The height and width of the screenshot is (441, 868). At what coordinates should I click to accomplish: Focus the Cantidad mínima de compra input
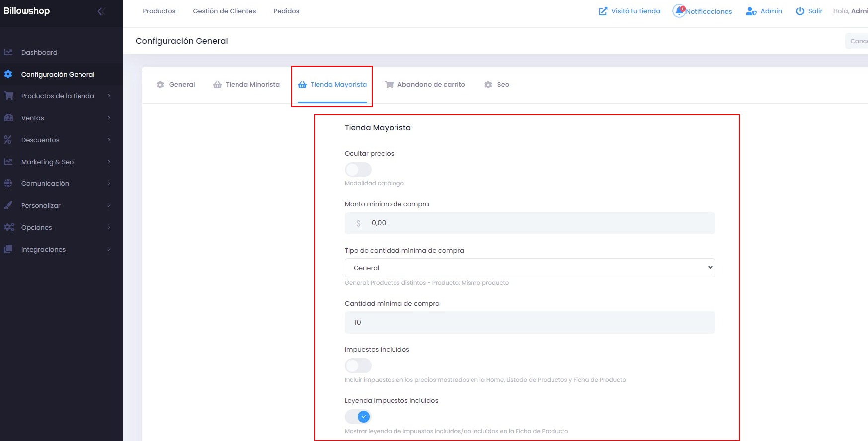pyautogui.click(x=530, y=322)
